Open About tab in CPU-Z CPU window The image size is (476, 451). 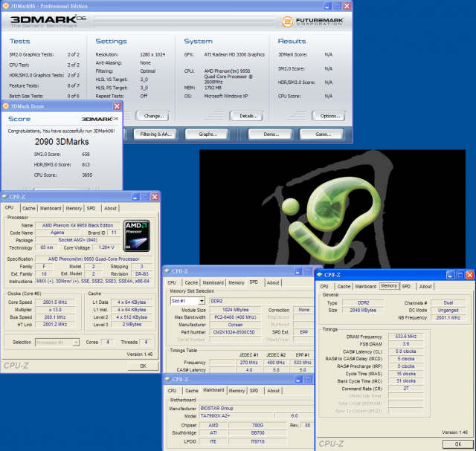(x=110, y=208)
